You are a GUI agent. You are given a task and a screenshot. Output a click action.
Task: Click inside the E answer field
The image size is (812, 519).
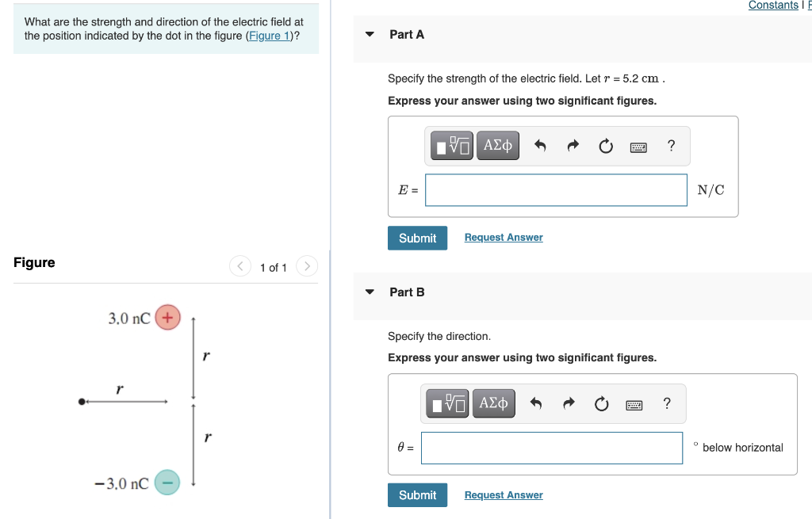point(555,190)
